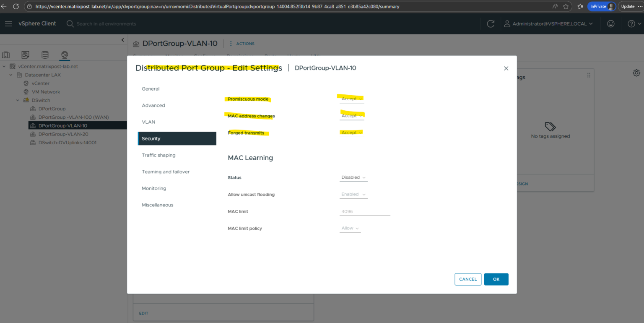Open the help question mark menu

pos(631,24)
